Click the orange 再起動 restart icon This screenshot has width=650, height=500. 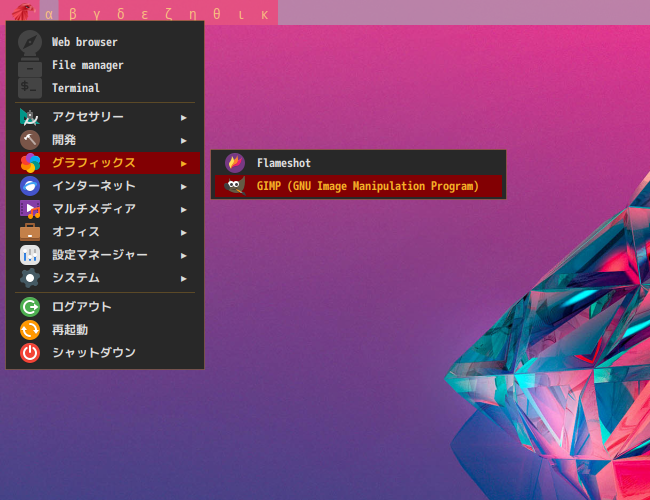[30, 330]
